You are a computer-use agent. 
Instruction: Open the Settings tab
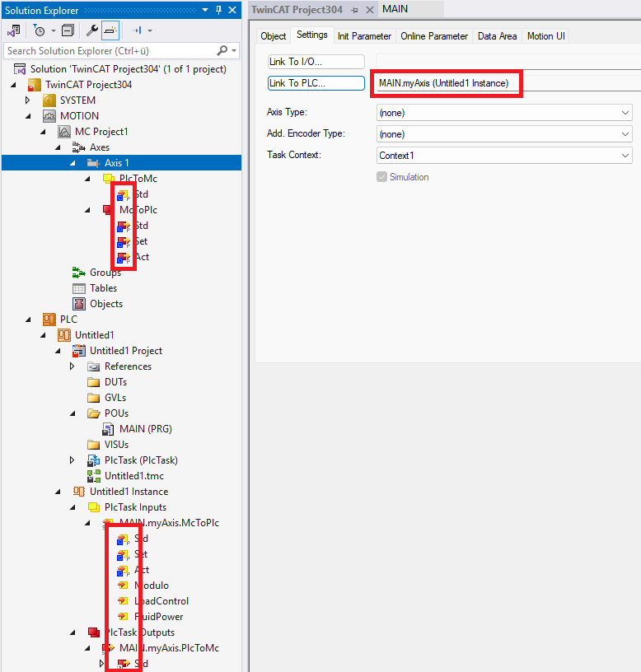pyautogui.click(x=311, y=35)
